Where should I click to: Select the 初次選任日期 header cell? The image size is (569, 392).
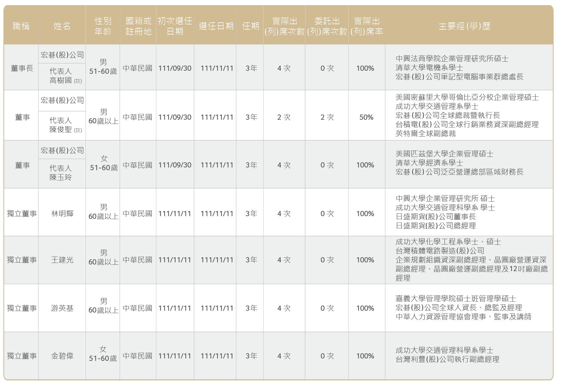175,26
